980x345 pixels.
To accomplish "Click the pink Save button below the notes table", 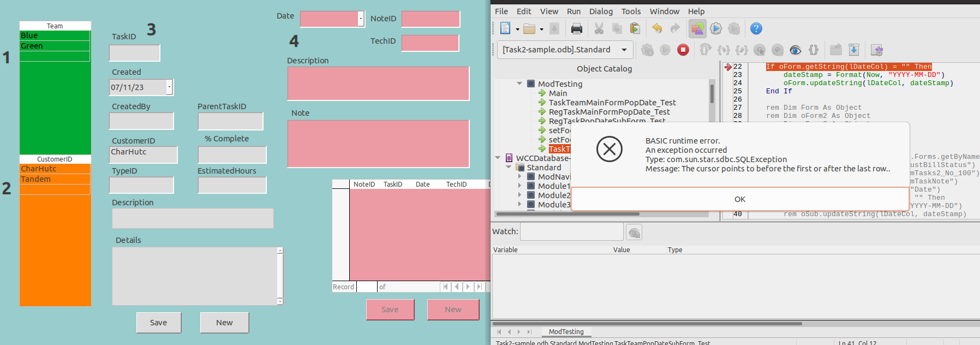I will [x=390, y=310].
